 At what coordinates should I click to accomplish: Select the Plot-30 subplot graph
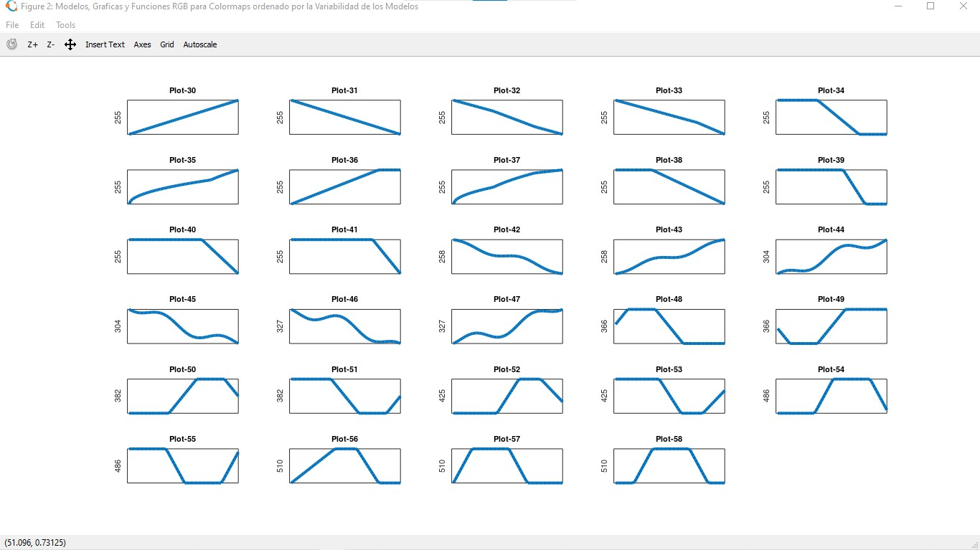pyautogui.click(x=183, y=117)
